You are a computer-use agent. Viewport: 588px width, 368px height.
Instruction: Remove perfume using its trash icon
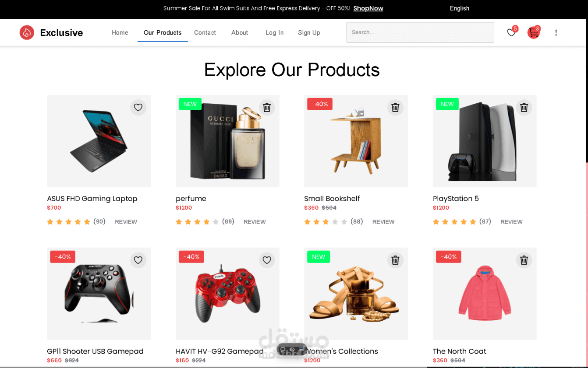click(267, 107)
